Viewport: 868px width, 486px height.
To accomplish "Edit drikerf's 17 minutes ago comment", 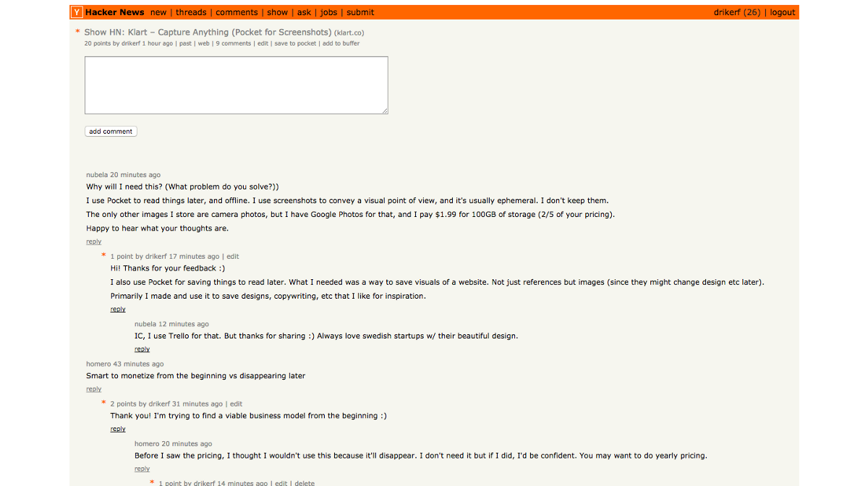I will (233, 257).
